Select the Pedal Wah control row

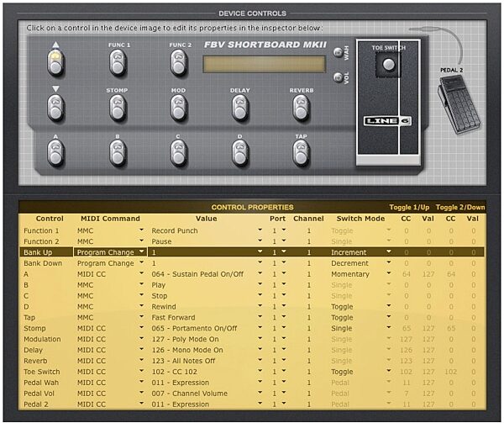tap(252, 383)
